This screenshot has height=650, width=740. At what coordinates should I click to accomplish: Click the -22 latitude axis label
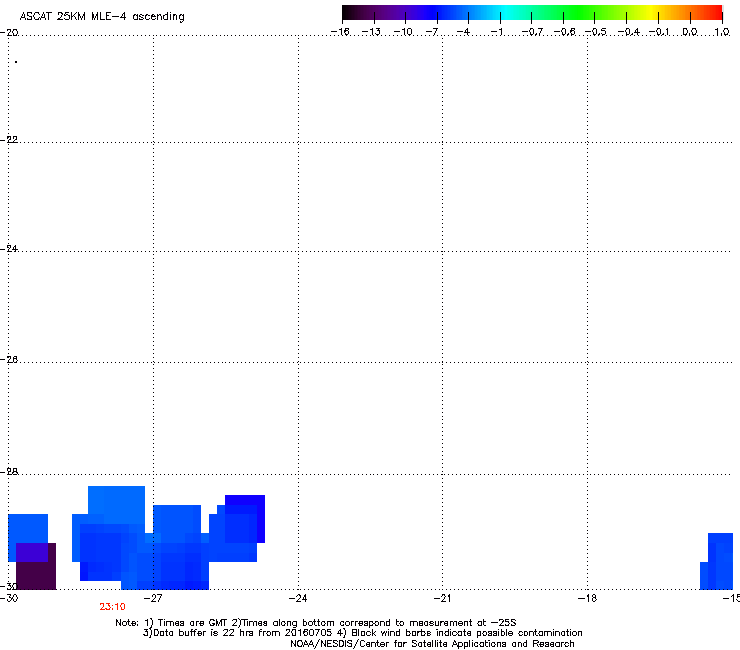(9, 140)
